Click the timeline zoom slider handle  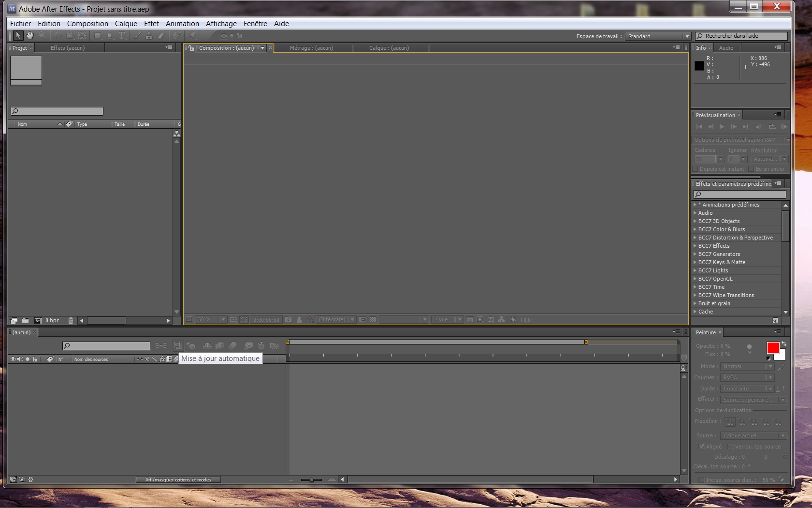(x=312, y=480)
